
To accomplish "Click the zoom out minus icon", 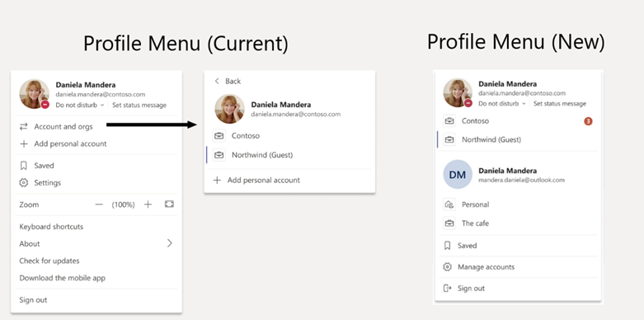I will pos(99,205).
